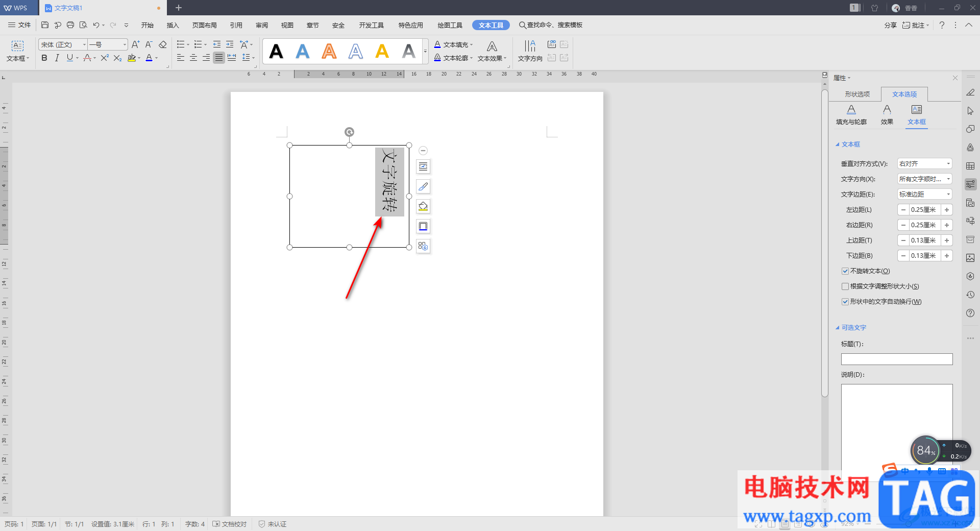Apply gold fill WordArt style A
The height and width of the screenshot is (531, 980).
[382, 52]
